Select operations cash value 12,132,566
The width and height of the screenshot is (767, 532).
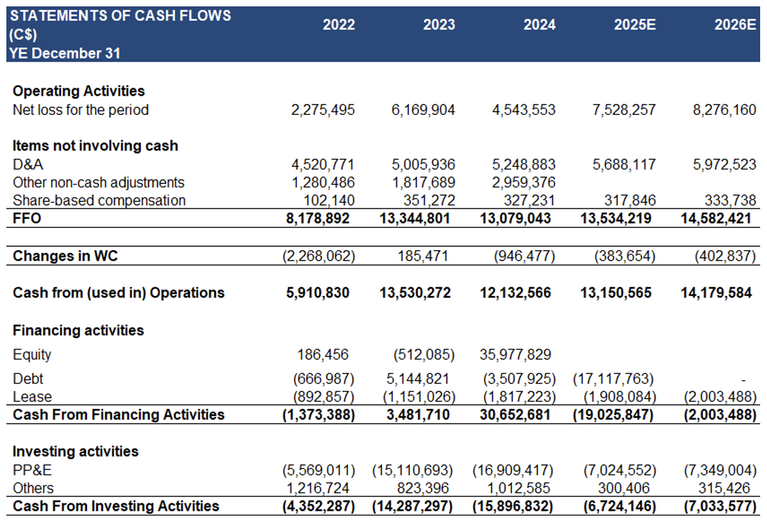coord(515,293)
